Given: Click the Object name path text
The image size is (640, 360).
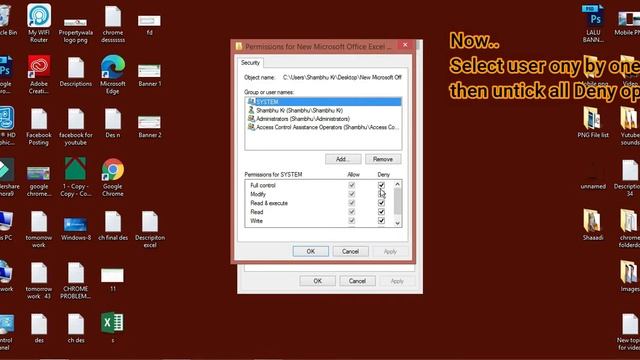Looking at the screenshot, I should [342, 77].
